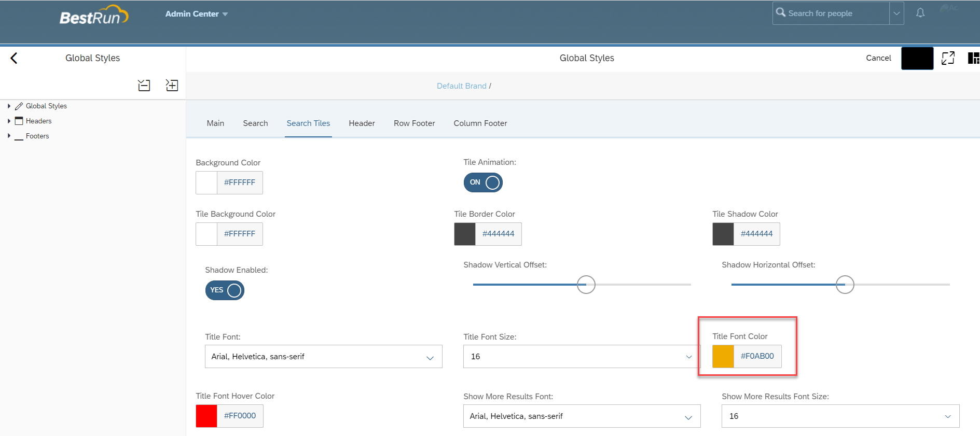Click the Tile Border Color dark swatch
Image resolution: width=980 pixels, height=436 pixels.
[465, 234]
